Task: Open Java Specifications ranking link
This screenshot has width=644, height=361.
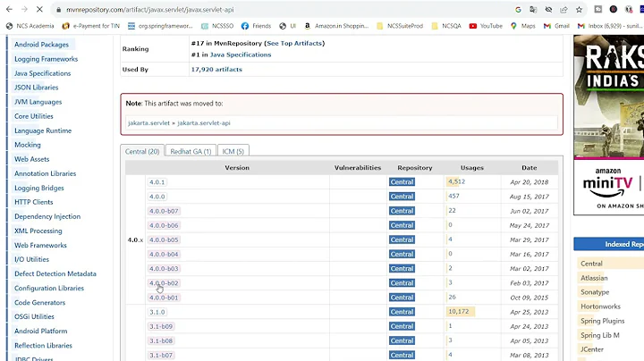Action: point(241,55)
